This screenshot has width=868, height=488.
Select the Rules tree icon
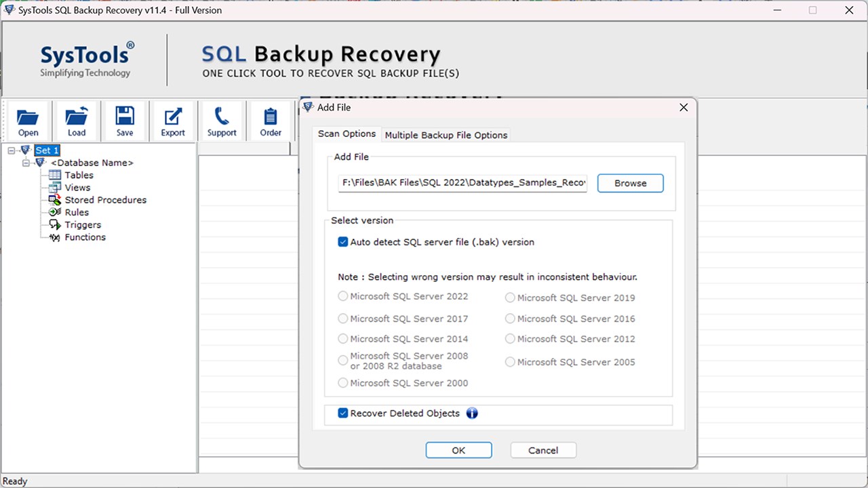[54, 212]
